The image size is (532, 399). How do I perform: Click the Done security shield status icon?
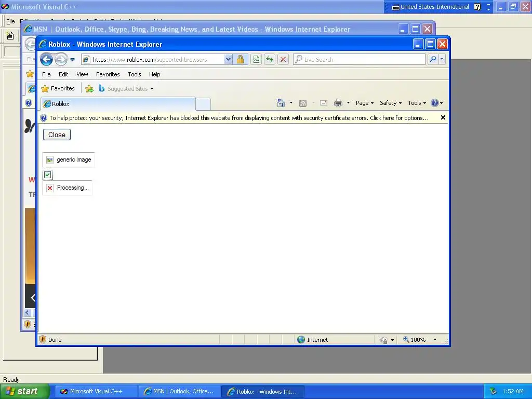(43, 339)
